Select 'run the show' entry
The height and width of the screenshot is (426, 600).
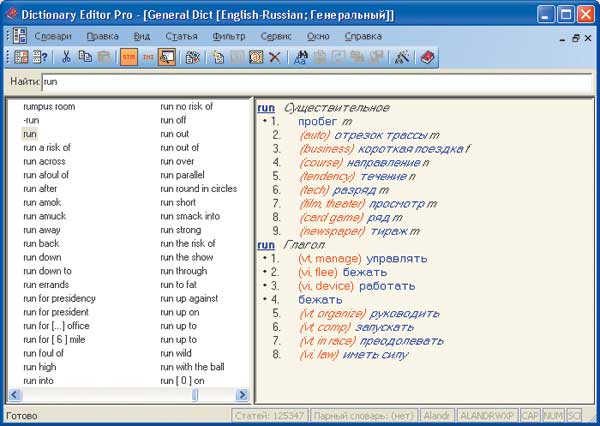pos(186,257)
